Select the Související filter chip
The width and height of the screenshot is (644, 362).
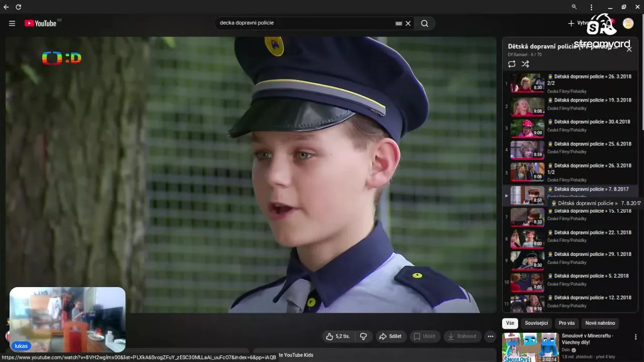536,323
